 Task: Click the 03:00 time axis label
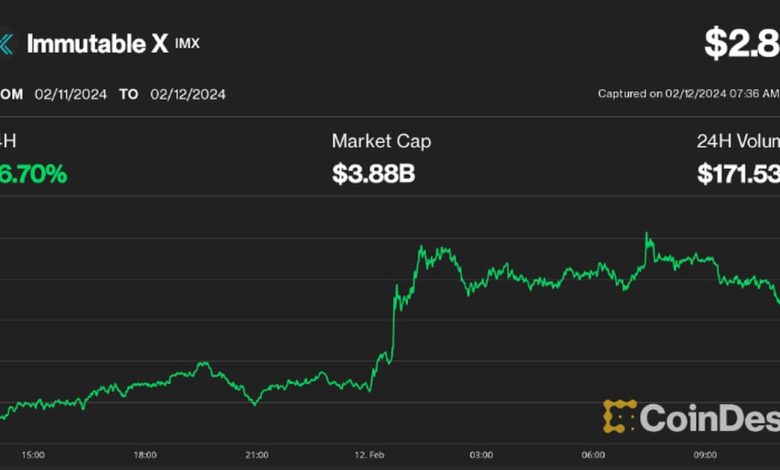coord(481,455)
